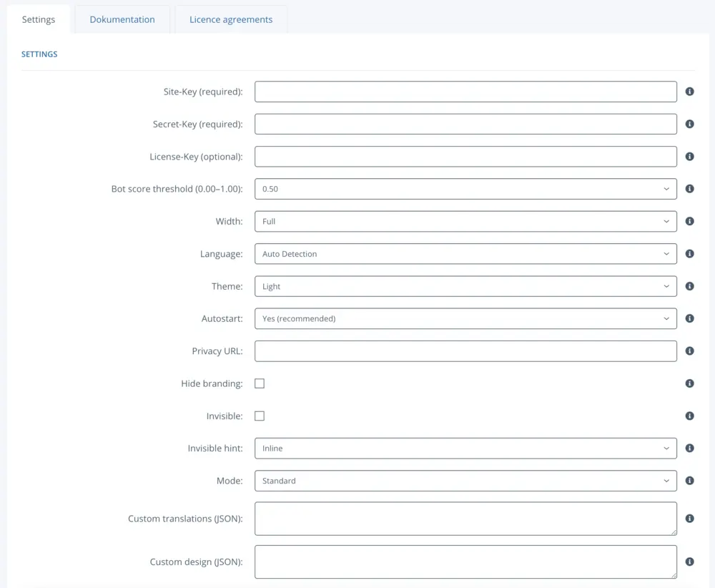This screenshot has width=715, height=588.
Task: View info for Bot score threshold
Action: (x=690, y=188)
